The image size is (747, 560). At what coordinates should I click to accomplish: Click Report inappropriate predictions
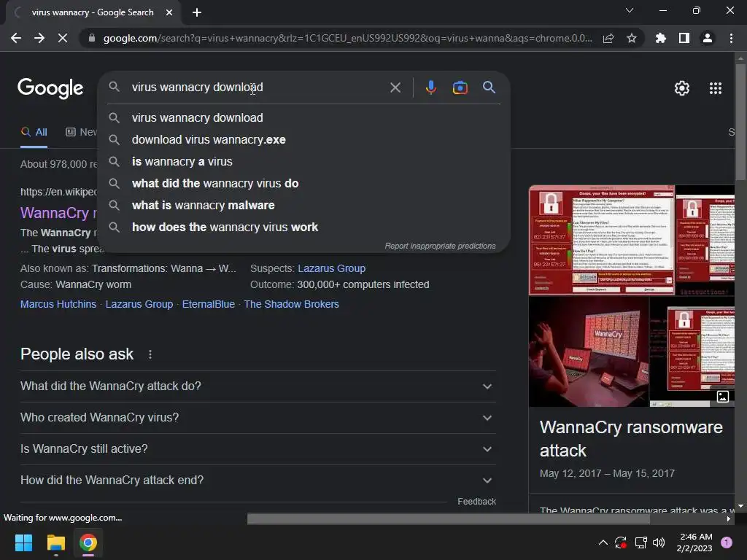[440, 246]
